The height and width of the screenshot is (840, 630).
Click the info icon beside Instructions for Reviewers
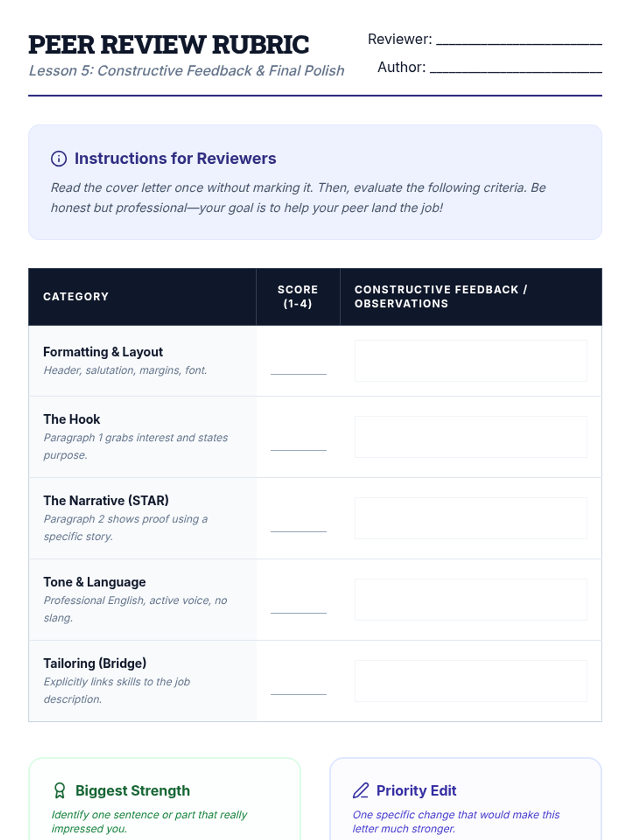coord(59,159)
